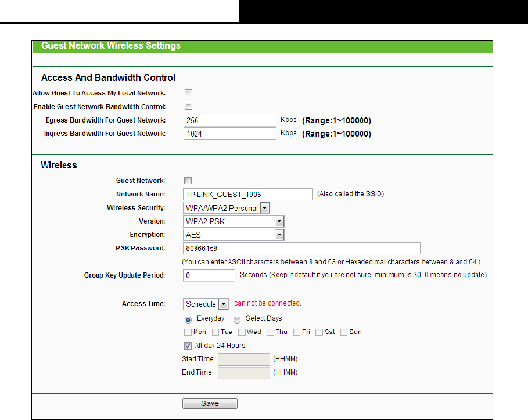Check the Sat day box
The height and width of the screenshot is (420, 528).
coord(319,332)
